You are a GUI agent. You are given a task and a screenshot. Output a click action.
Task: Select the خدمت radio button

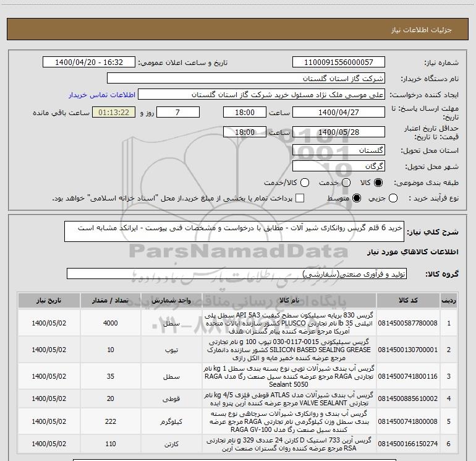pyautogui.click(x=346, y=183)
